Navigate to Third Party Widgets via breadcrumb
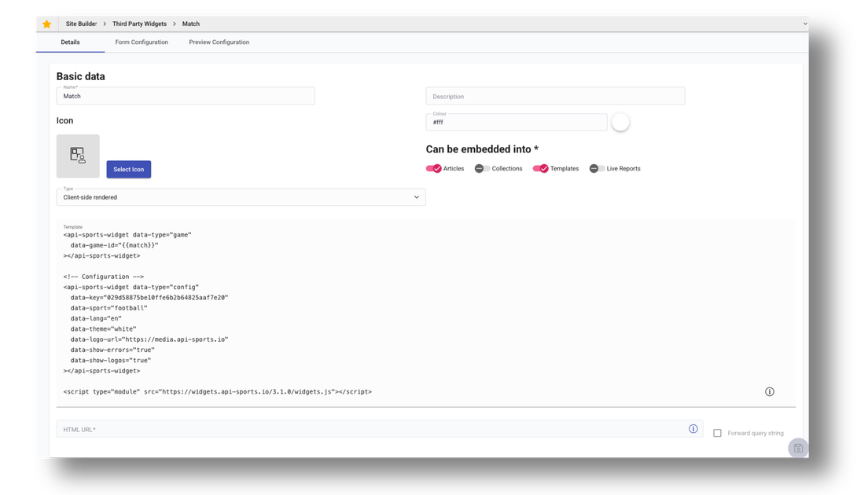868x495 pixels. click(x=140, y=24)
